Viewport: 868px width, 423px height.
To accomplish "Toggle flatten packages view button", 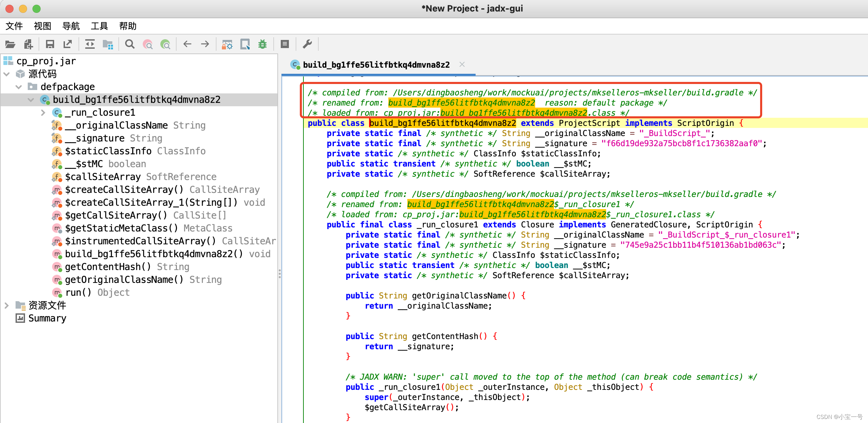I will tap(108, 44).
